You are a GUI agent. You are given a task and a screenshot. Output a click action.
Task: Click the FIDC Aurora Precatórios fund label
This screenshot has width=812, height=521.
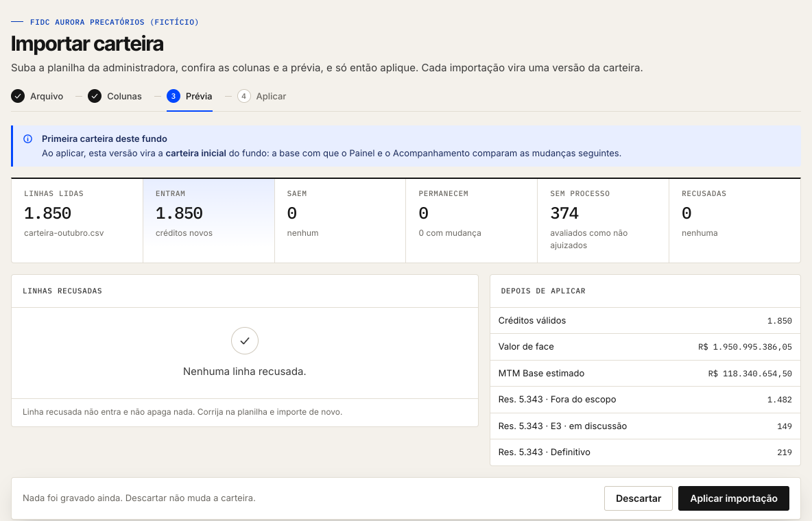click(x=114, y=22)
